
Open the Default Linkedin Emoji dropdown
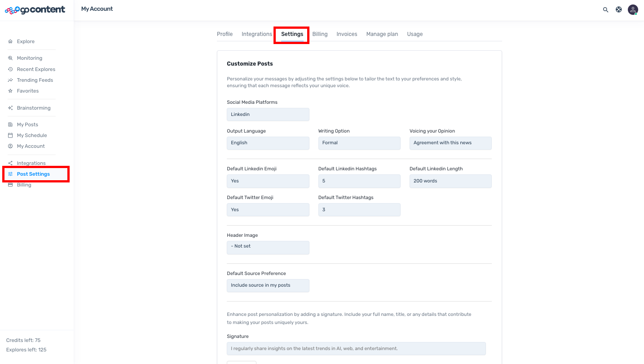point(268,181)
